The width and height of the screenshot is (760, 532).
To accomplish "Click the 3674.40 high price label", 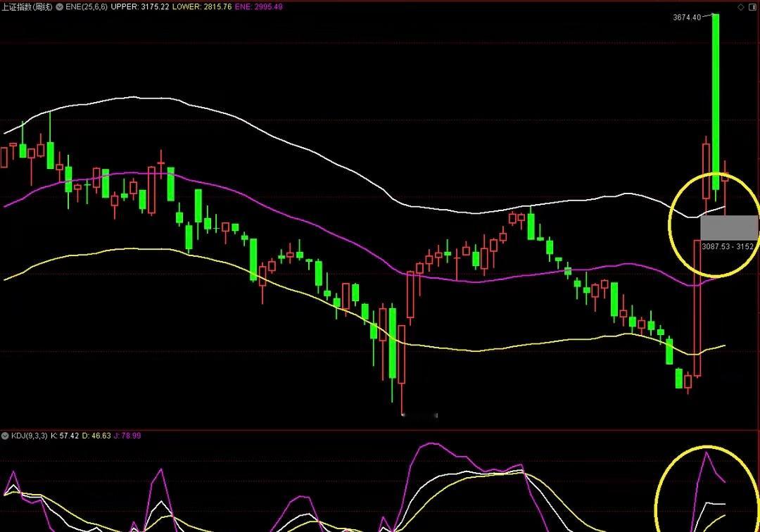I will click(x=687, y=18).
